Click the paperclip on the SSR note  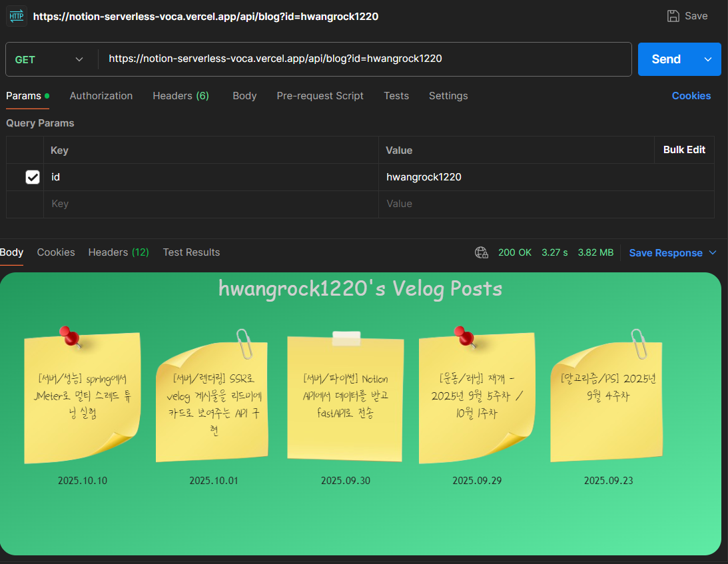(x=244, y=344)
